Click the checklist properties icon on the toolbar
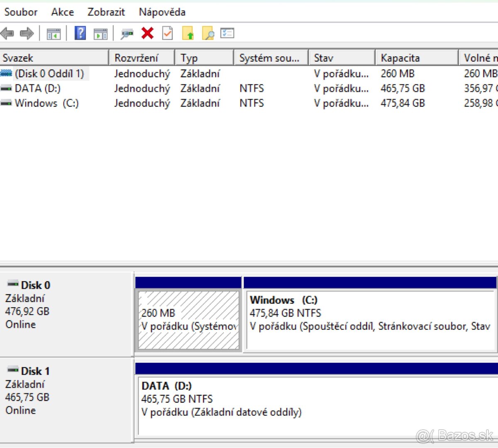Screen dimensions: 498x448 coord(227,33)
